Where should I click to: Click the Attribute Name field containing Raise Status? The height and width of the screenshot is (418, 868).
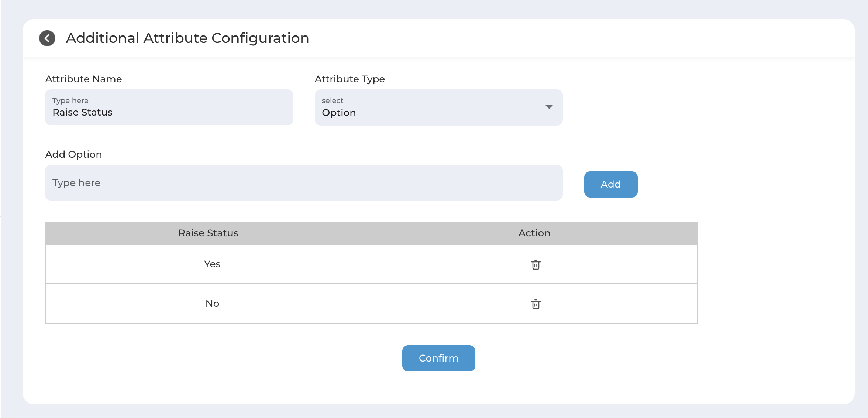[169, 107]
